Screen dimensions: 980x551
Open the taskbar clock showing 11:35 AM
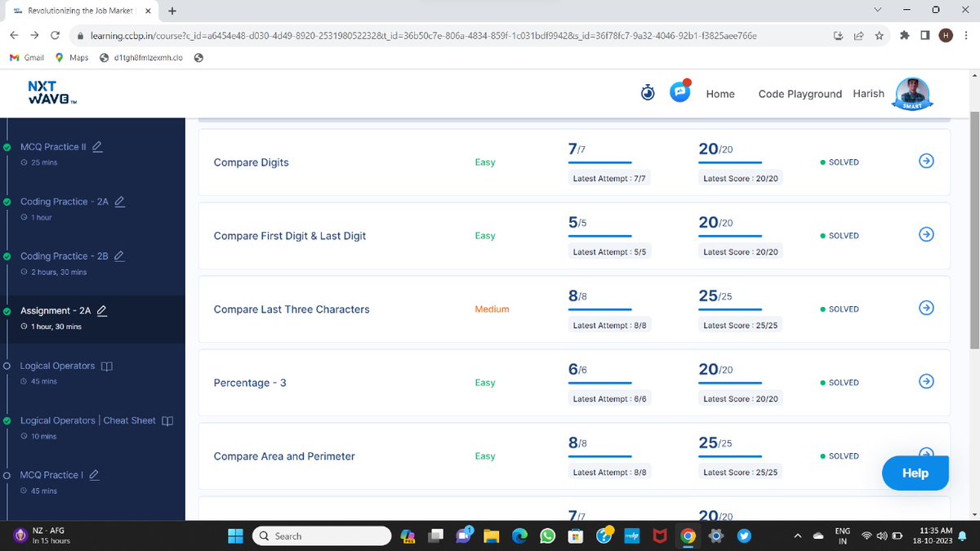934,536
